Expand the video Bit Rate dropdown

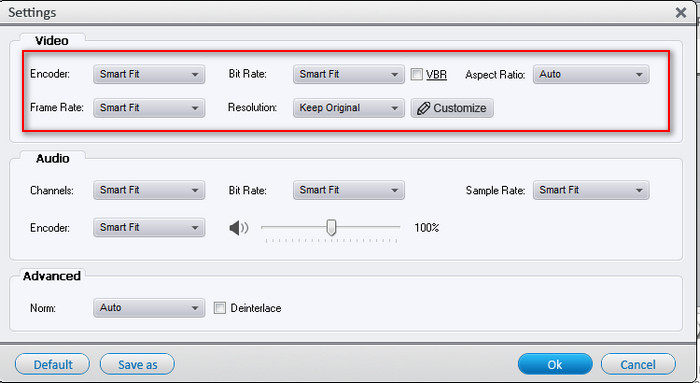[349, 74]
